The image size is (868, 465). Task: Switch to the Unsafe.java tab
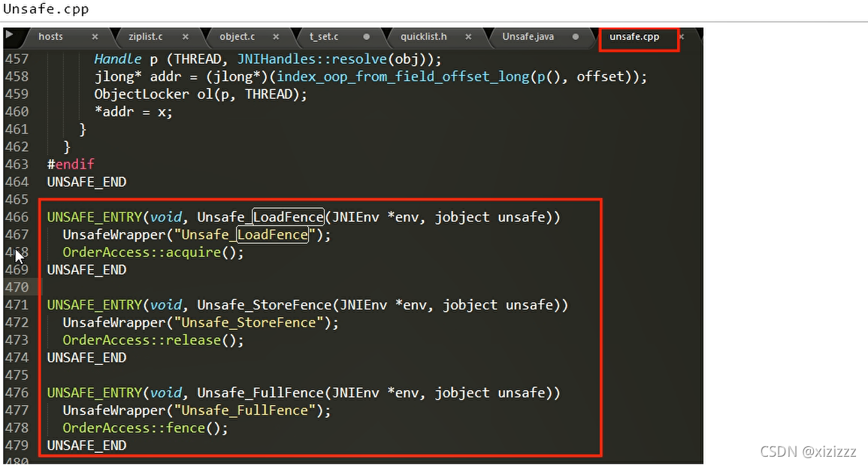528,37
